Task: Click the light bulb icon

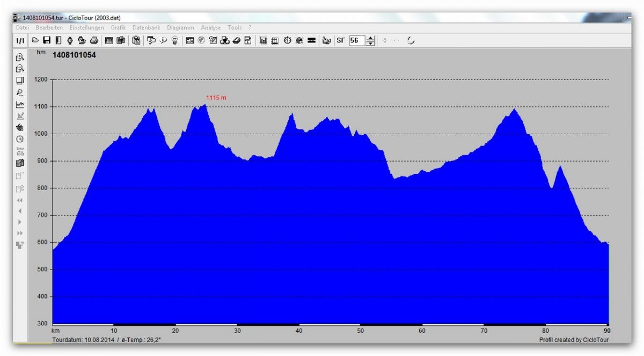Action: pyautogui.click(x=175, y=40)
